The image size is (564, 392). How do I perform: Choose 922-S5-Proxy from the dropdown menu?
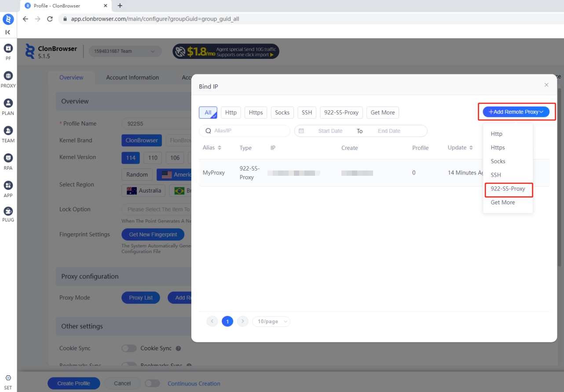[508, 189]
